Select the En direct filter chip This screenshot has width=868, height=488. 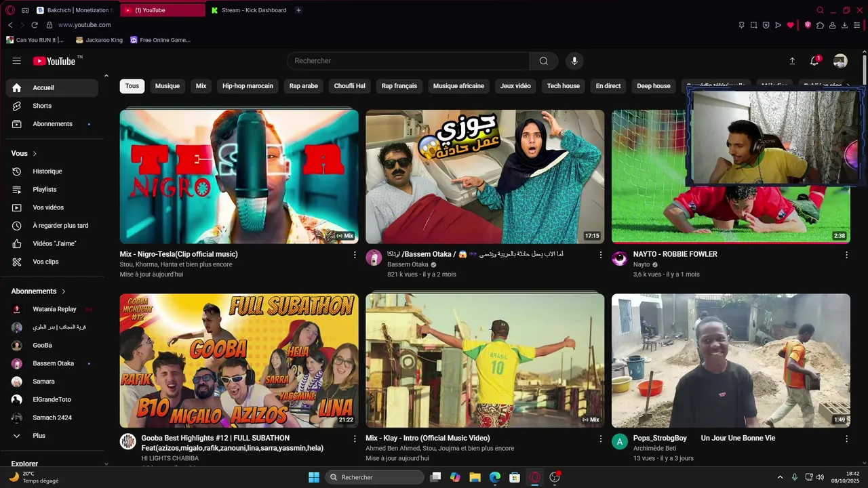pos(608,86)
